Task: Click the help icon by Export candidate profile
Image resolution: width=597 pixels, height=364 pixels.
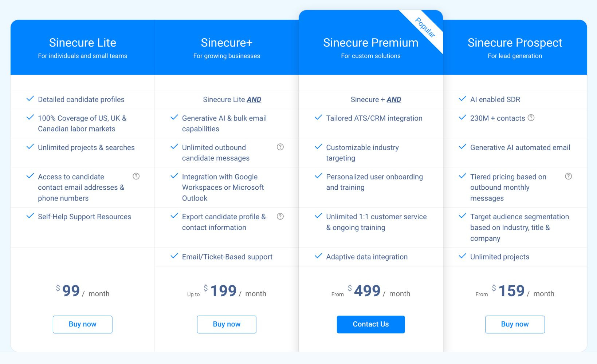Action: 280,216
